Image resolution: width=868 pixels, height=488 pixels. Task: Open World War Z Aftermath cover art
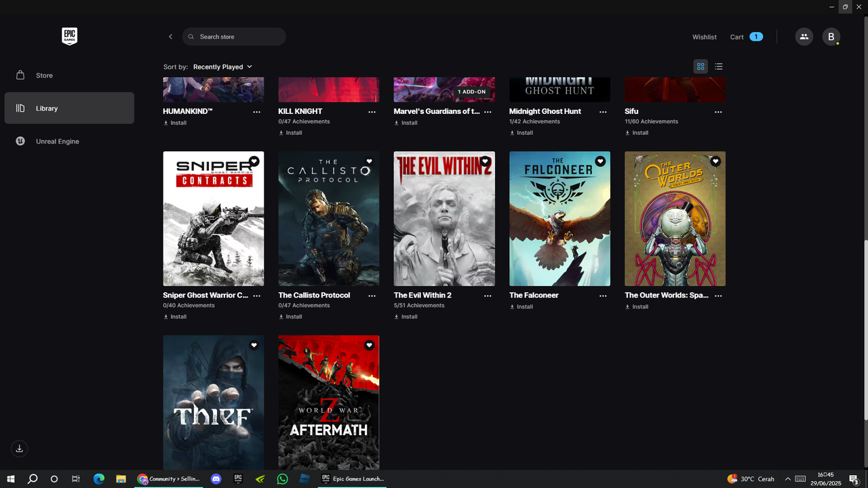point(329,403)
